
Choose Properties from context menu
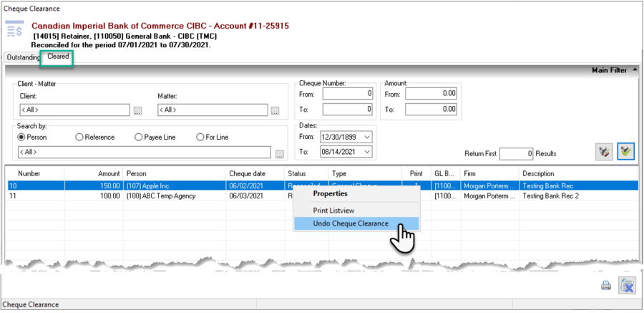point(330,193)
